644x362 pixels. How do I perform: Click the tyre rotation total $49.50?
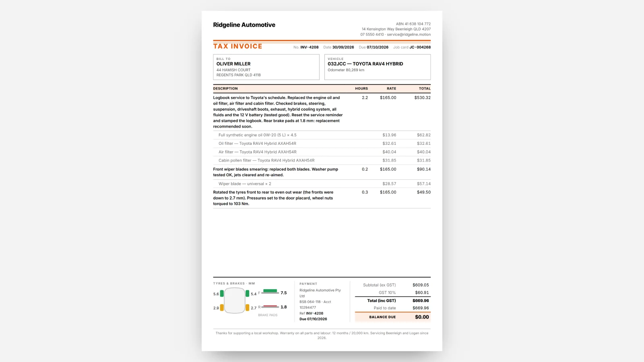point(424,192)
